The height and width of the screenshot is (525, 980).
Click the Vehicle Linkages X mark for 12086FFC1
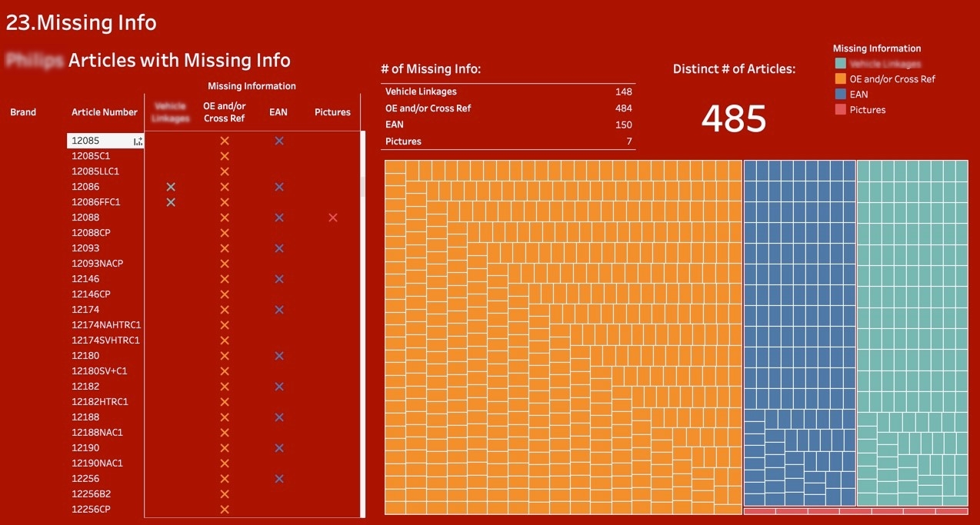coord(171,202)
